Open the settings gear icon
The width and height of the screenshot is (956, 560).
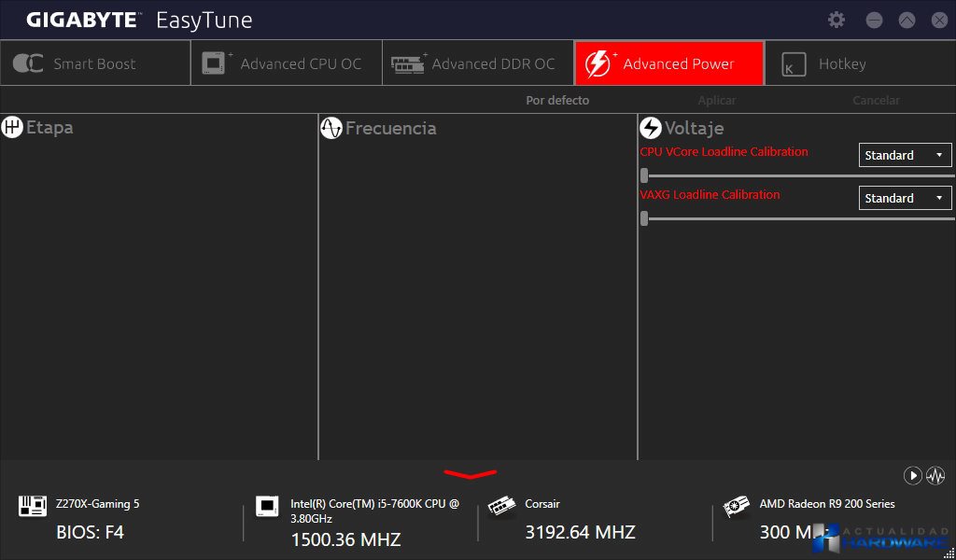[836, 20]
